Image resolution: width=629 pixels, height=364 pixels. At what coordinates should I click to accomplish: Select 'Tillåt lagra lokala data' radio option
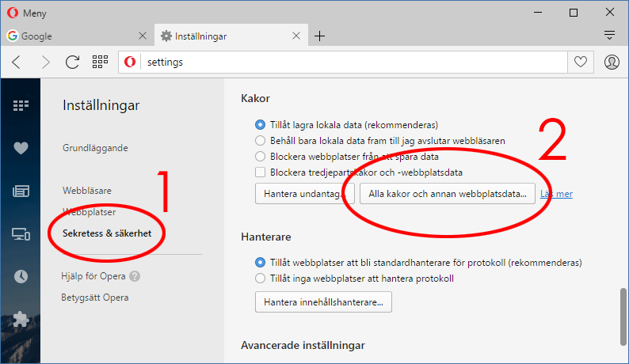coord(261,124)
